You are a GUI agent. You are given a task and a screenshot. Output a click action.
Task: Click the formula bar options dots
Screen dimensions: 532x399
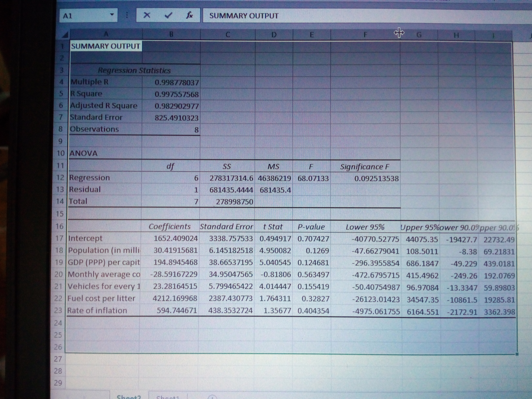[x=127, y=15]
